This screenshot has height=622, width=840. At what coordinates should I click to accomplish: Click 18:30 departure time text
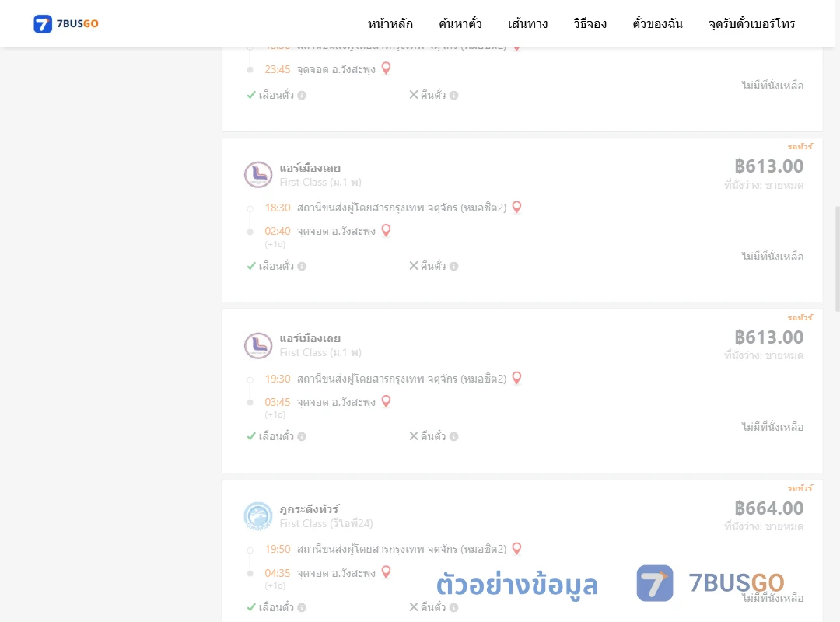pyautogui.click(x=278, y=208)
